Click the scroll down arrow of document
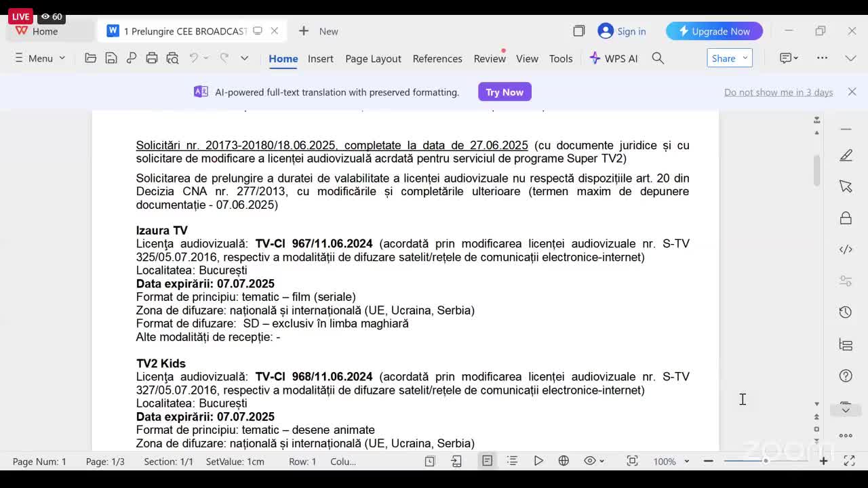 coord(816,404)
